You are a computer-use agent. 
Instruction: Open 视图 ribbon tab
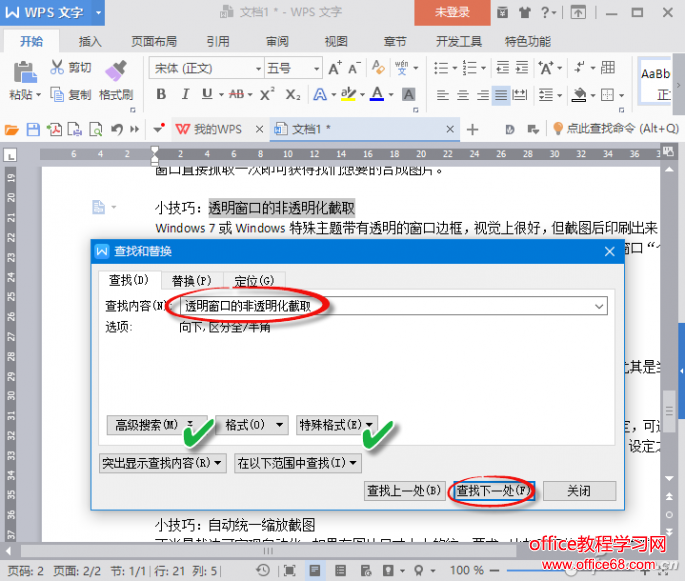[x=336, y=42]
